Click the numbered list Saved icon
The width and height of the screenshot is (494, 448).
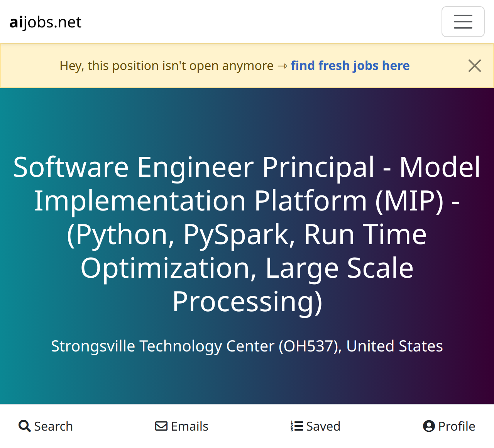point(296,426)
